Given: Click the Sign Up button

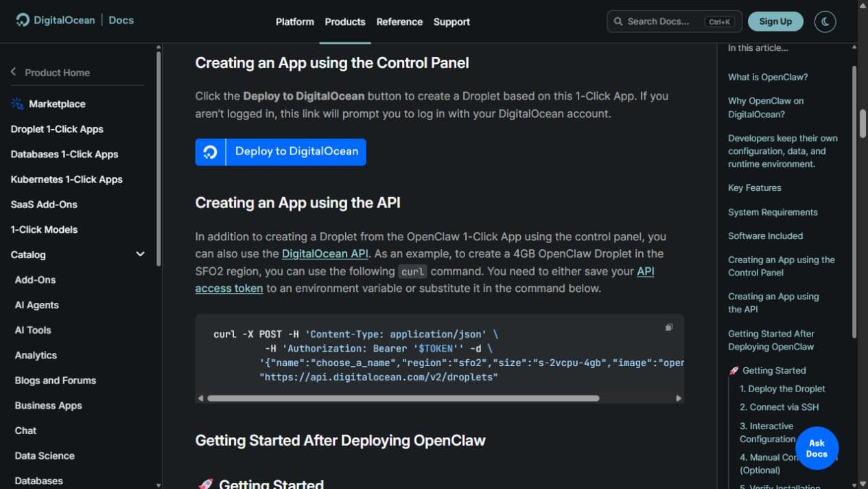Looking at the screenshot, I should click(775, 21).
